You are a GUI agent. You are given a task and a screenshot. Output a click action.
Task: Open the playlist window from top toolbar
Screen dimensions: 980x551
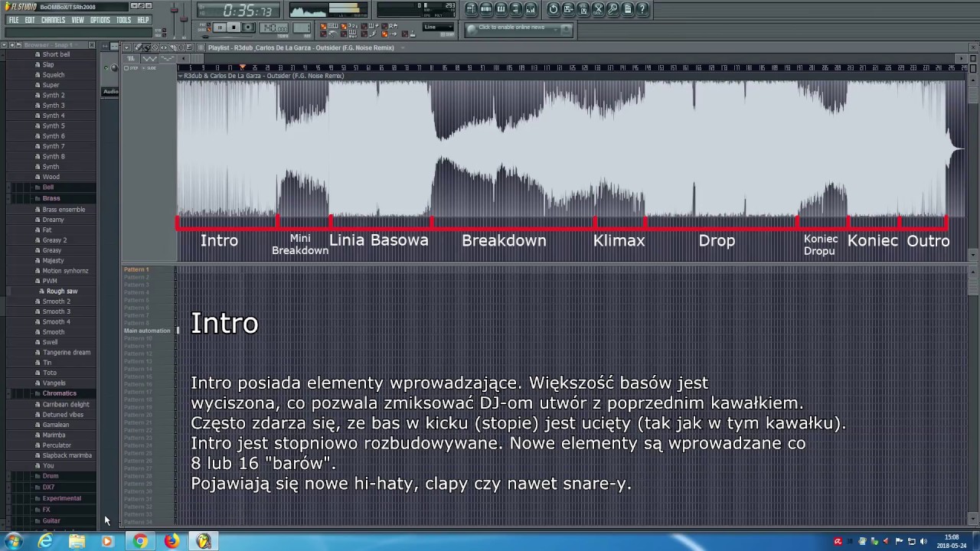472,9
